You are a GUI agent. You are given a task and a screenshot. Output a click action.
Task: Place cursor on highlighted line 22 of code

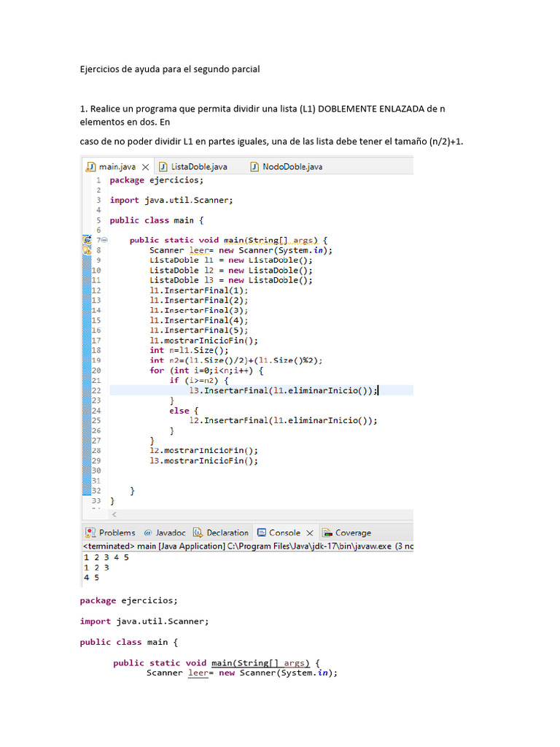coord(292,390)
